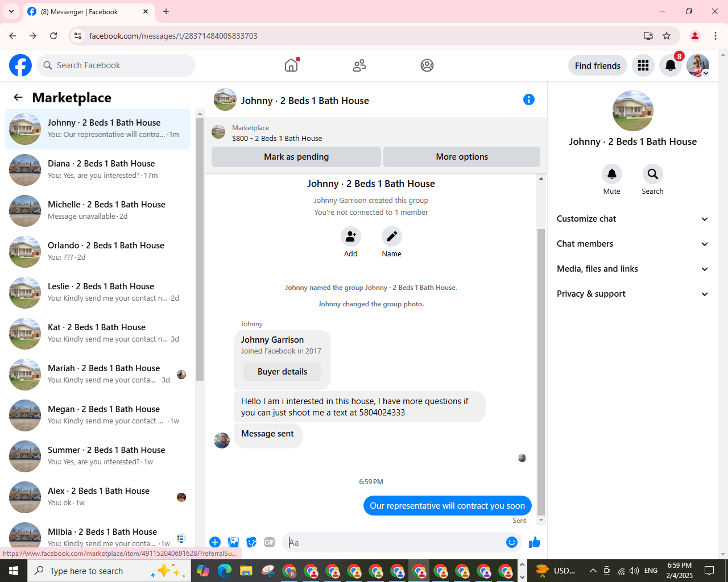Open the browser tab search dropdown

(x=11, y=11)
